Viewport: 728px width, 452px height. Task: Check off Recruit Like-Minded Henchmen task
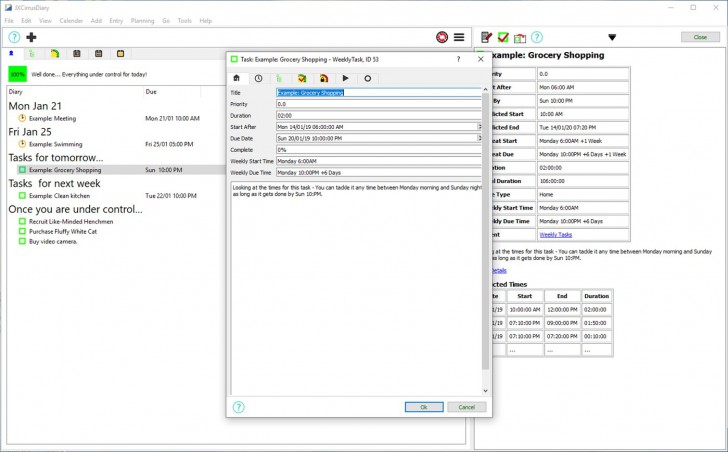tap(22, 221)
